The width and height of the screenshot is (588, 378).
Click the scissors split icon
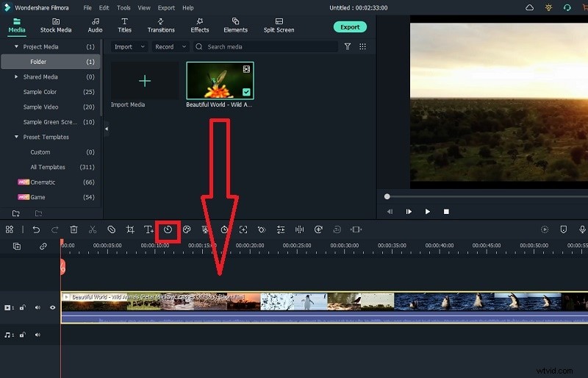[x=93, y=229]
